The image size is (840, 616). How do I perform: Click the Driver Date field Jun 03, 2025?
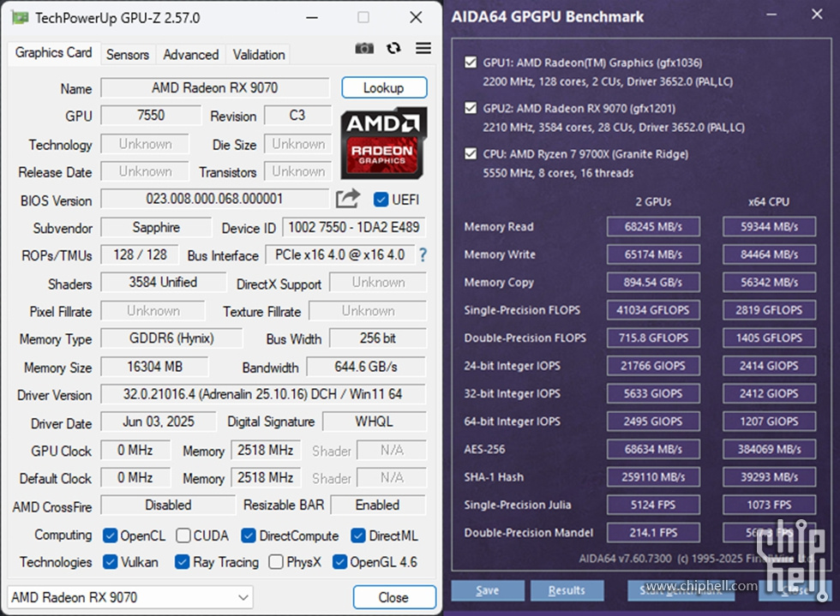159,422
